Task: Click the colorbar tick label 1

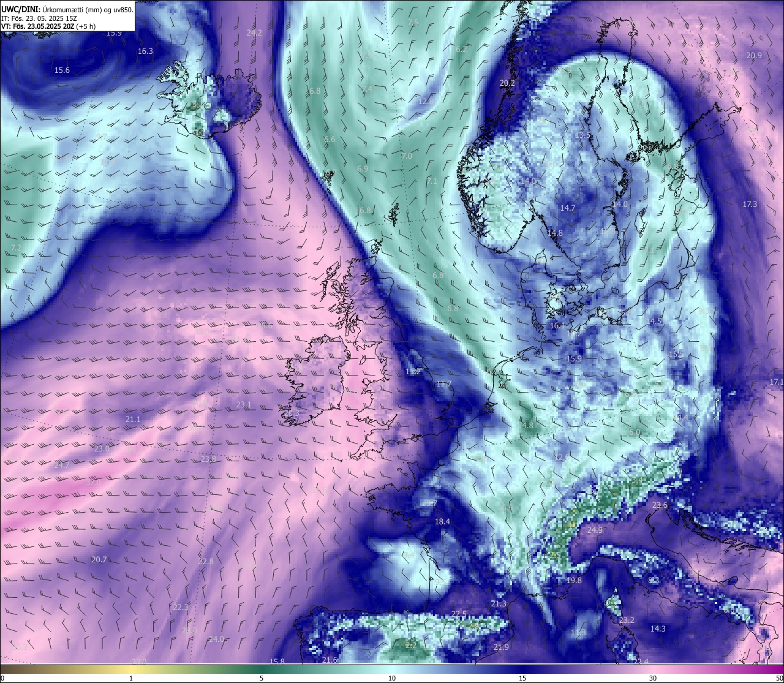Action: (131, 678)
